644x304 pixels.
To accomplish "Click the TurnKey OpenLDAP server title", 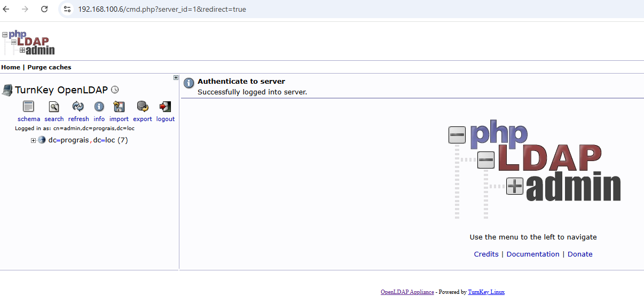I will click(x=61, y=90).
